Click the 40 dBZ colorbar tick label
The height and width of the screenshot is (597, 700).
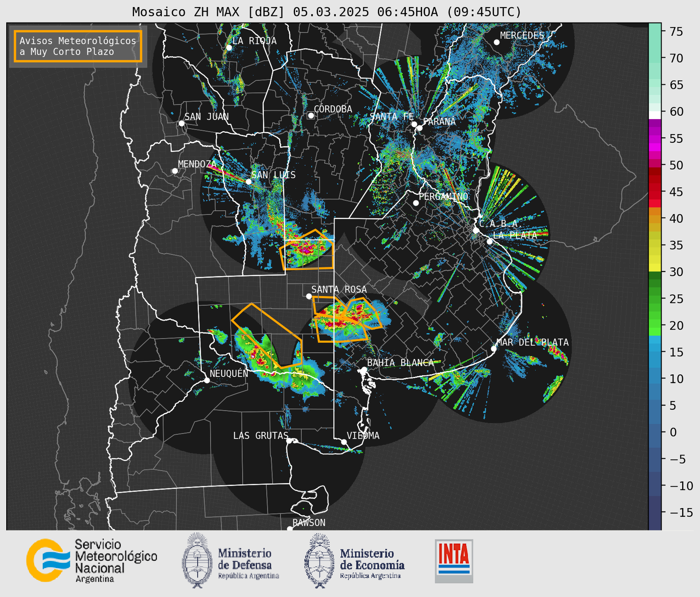[676, 218]
